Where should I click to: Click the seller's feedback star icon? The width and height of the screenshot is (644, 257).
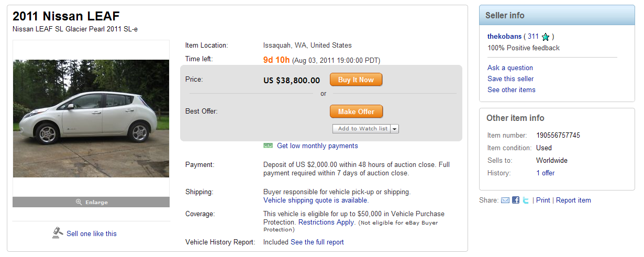(x=546, y=37)
